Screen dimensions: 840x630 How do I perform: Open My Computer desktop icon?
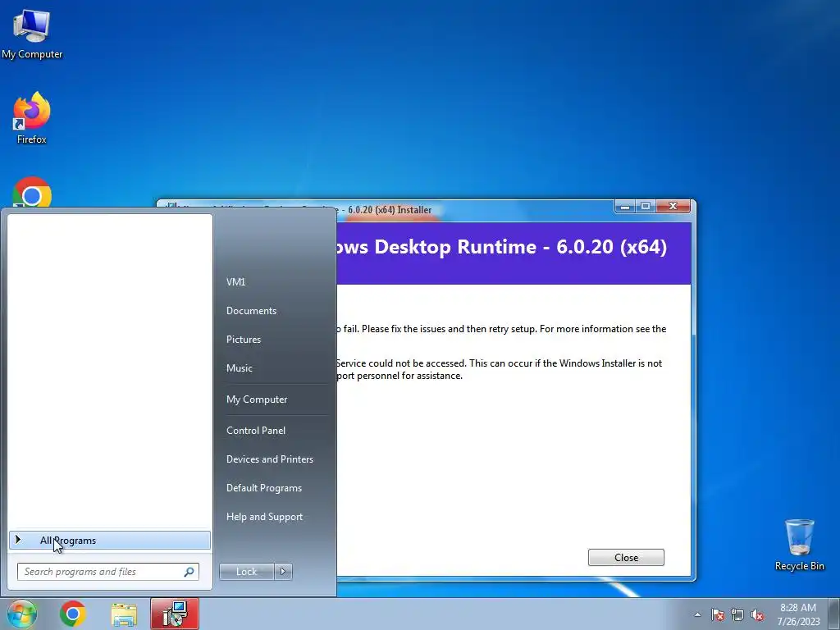click(x=32, y=33)
